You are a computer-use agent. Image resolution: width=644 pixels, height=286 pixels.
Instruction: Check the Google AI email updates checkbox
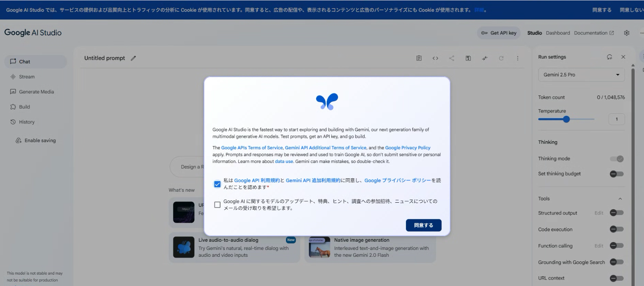click(217, 205)
